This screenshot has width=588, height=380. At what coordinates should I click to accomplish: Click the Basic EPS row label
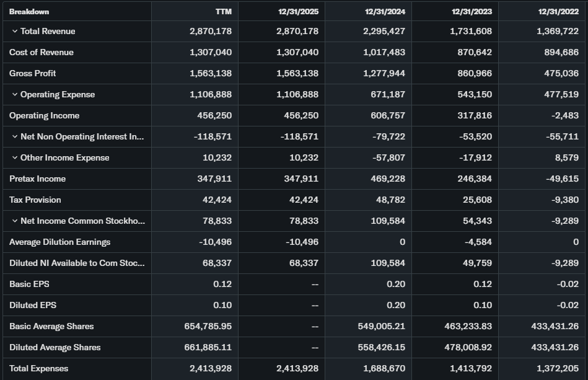point(29,285)
